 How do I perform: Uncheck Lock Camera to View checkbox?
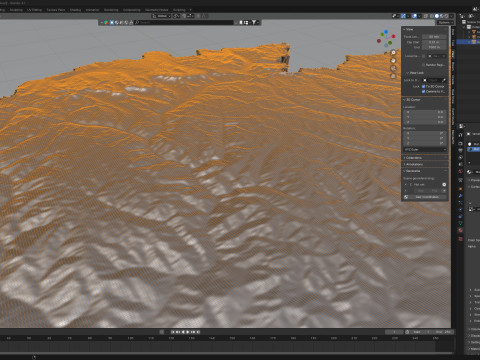click(x=423, y=92)
